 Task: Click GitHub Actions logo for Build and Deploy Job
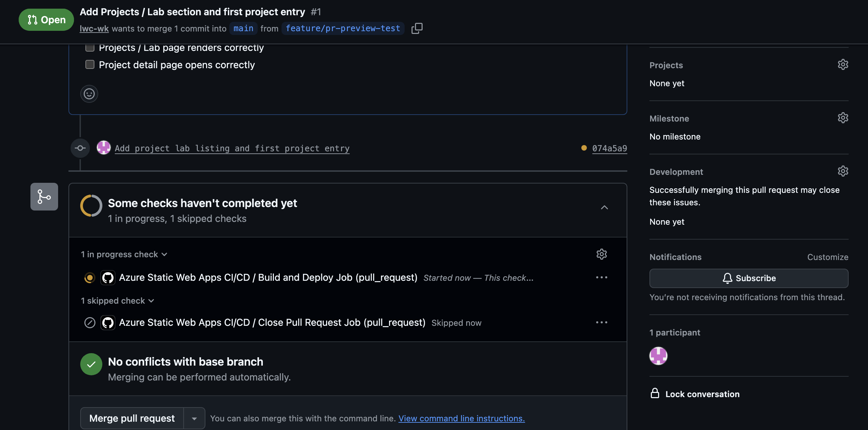[x=108, y=278]
